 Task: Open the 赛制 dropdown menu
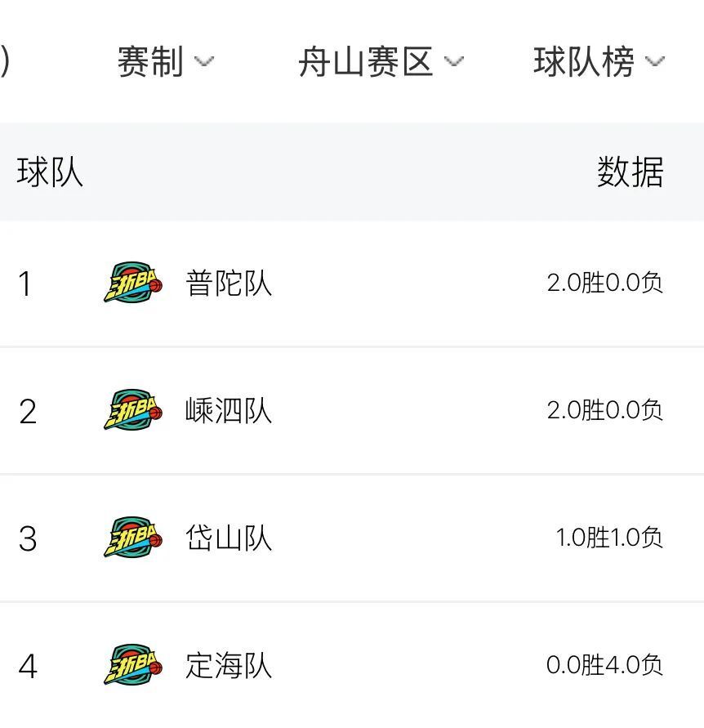click(166, 61)
